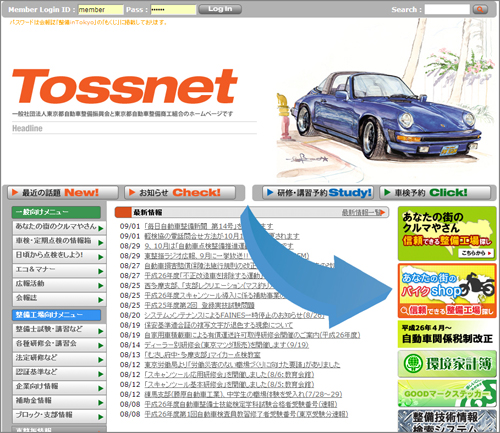Click the orange Tossnet logo
Viewport: 500px width, 433px height.
[125, 86]
